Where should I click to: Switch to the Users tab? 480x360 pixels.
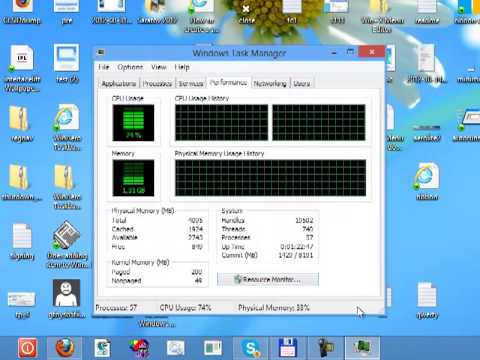pyautogui.click(x=302, y=83)
